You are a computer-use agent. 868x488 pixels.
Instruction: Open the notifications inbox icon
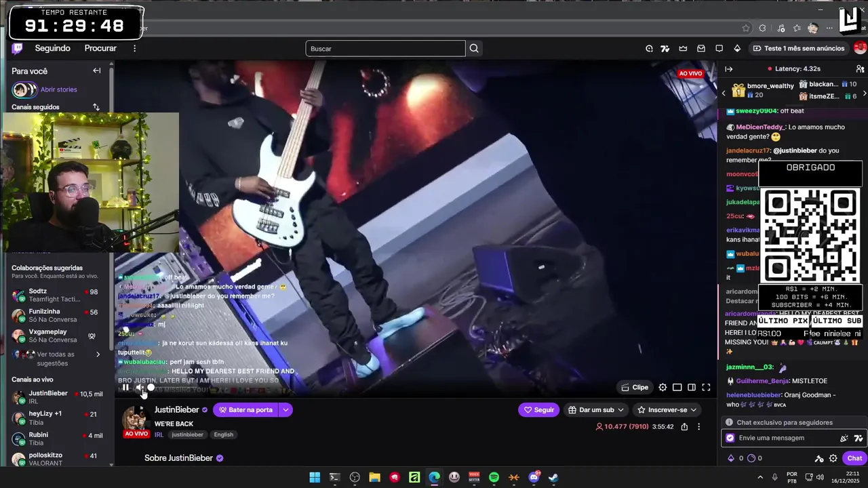(701, 48)
